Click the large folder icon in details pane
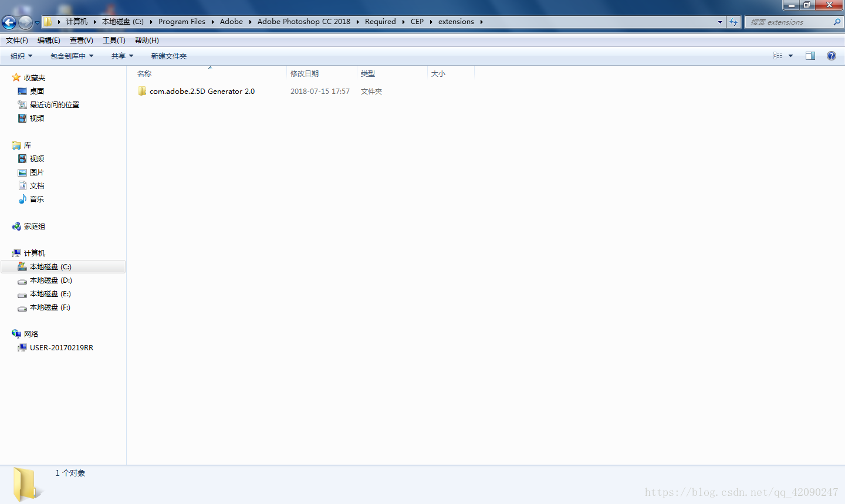Viewport: 845px width, 504px height. pos(28,484)
